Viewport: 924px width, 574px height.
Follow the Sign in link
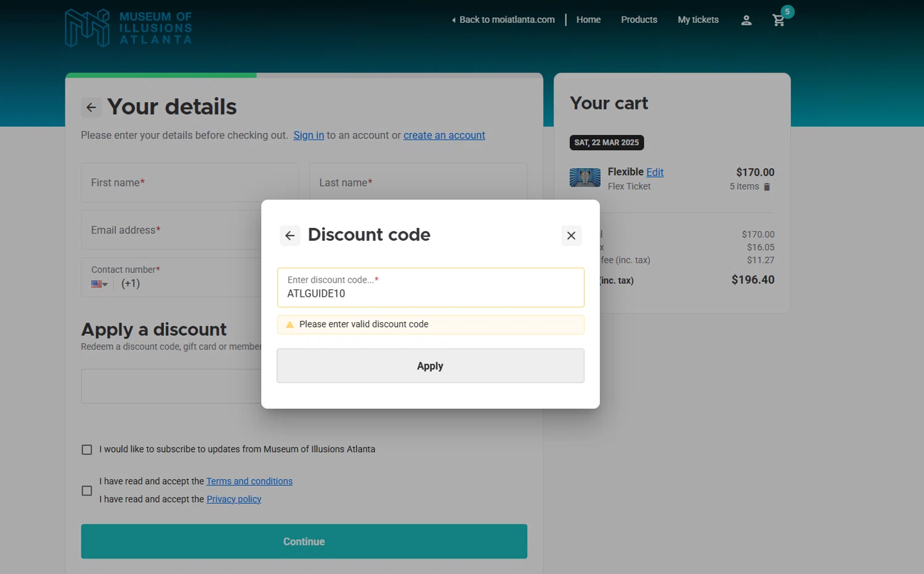(x=309, y=135)
